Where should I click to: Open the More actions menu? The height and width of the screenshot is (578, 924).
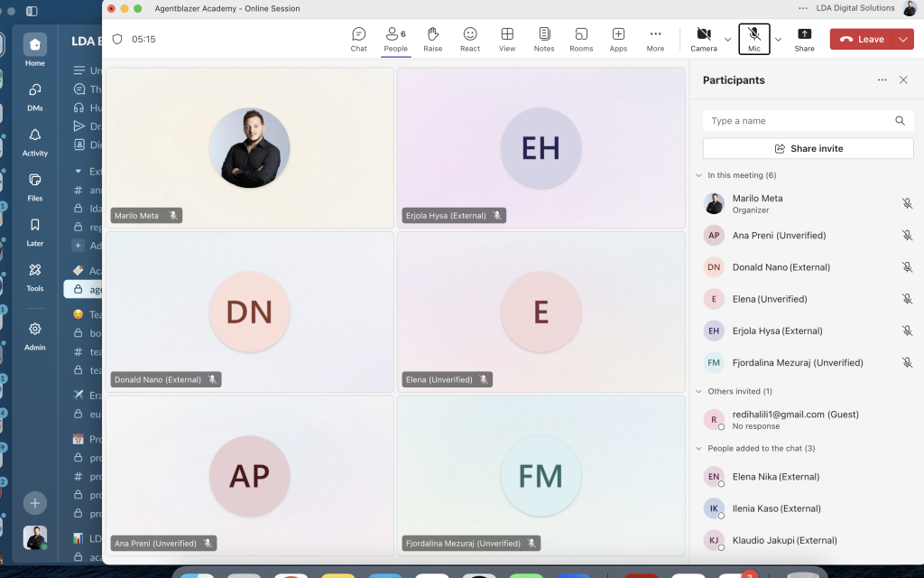655,39
